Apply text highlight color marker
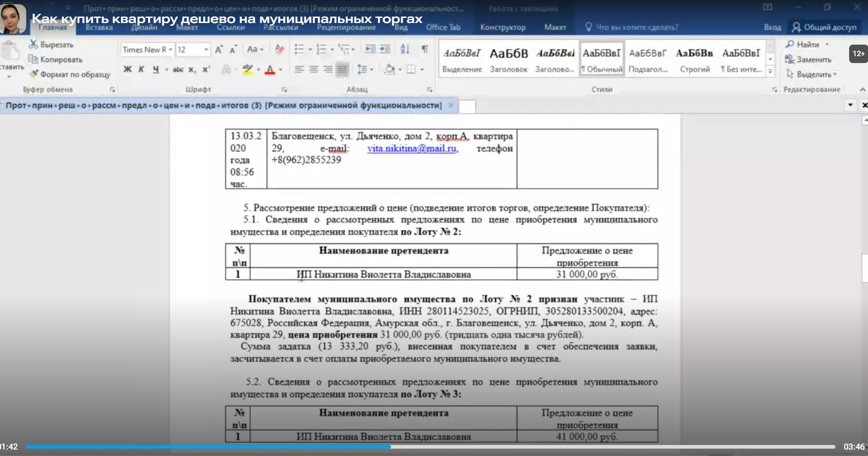Image resolution: width=868 pixels, height=456 pixels. tap(248, 69)
